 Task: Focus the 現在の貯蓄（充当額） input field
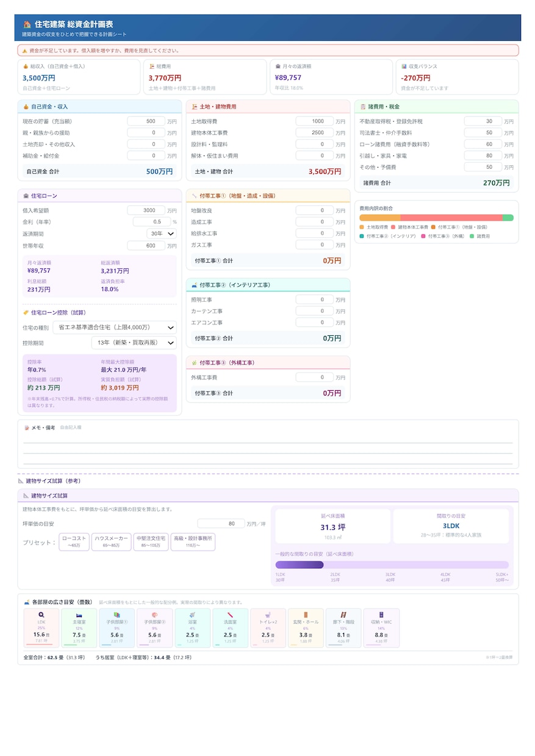click(x=146, y=121)
